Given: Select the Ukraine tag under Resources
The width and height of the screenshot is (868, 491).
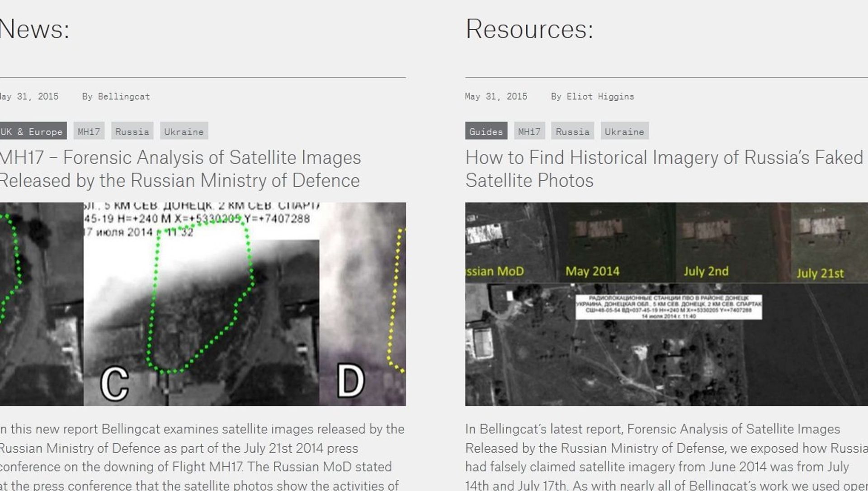Looking at the screenshot, I should [x=624, y=131].
